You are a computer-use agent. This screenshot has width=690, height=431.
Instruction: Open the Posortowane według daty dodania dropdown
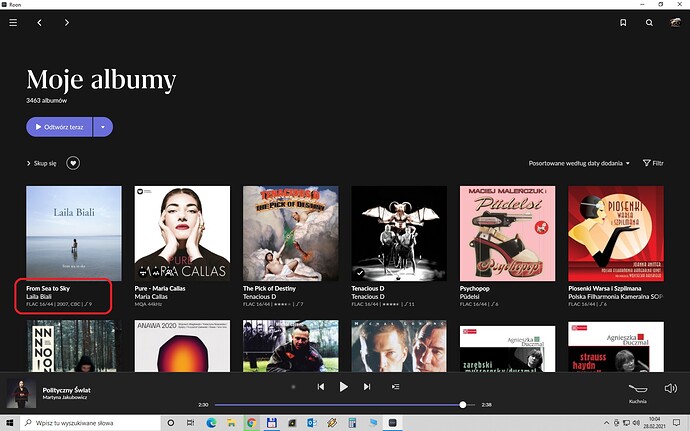coord(579,163)
